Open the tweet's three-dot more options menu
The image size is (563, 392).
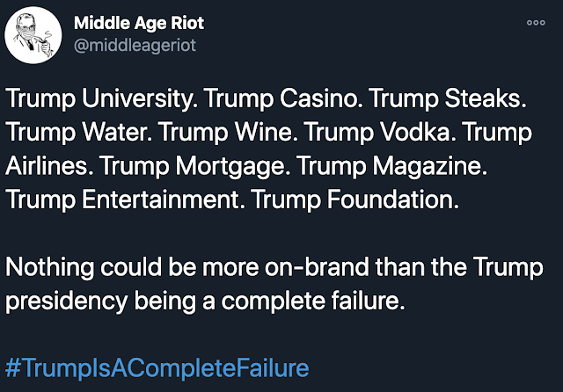point(536,24)
